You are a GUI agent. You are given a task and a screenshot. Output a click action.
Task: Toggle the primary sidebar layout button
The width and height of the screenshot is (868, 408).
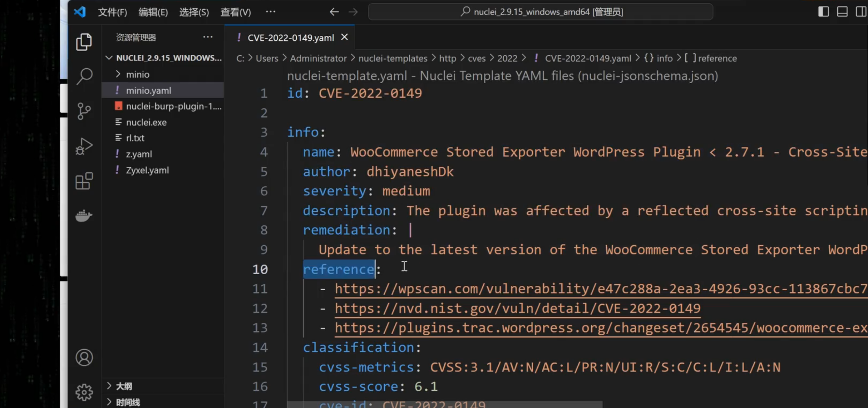coord(823,12)
